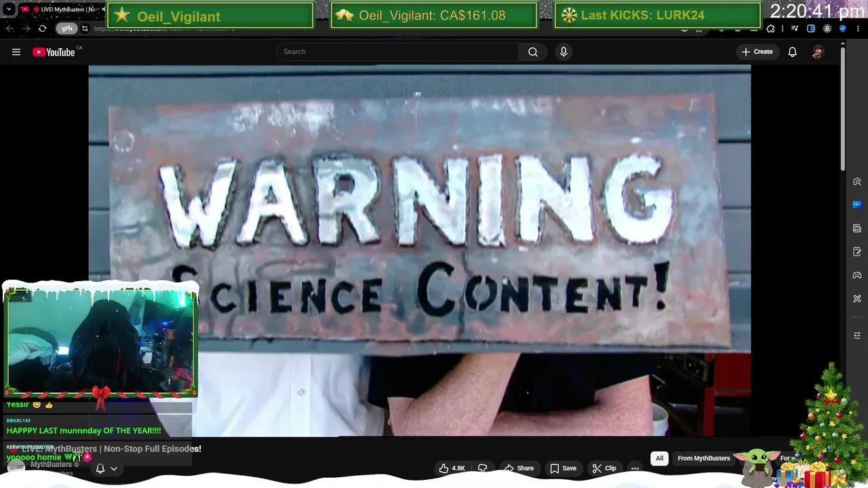Go forward in browser history

click(26, 28)
